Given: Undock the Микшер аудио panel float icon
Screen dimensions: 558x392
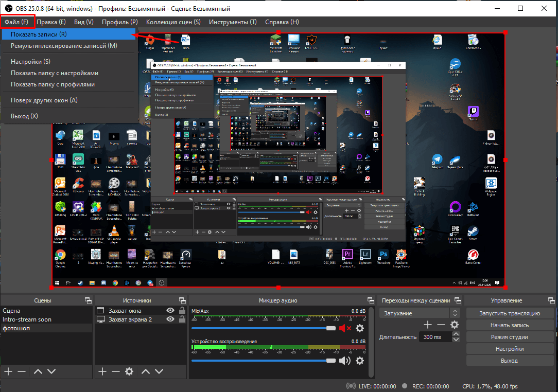Looking at the screenshot, I should pos(371,300).
